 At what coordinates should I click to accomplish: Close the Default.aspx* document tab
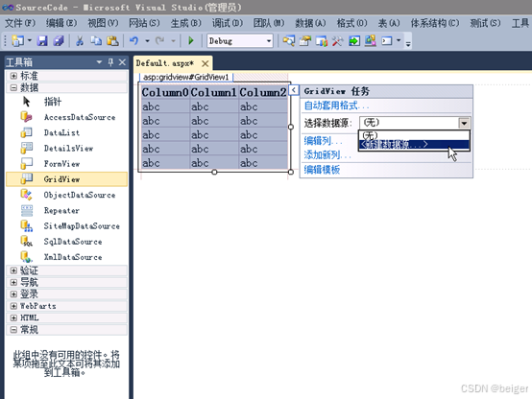tap(205, 63)
